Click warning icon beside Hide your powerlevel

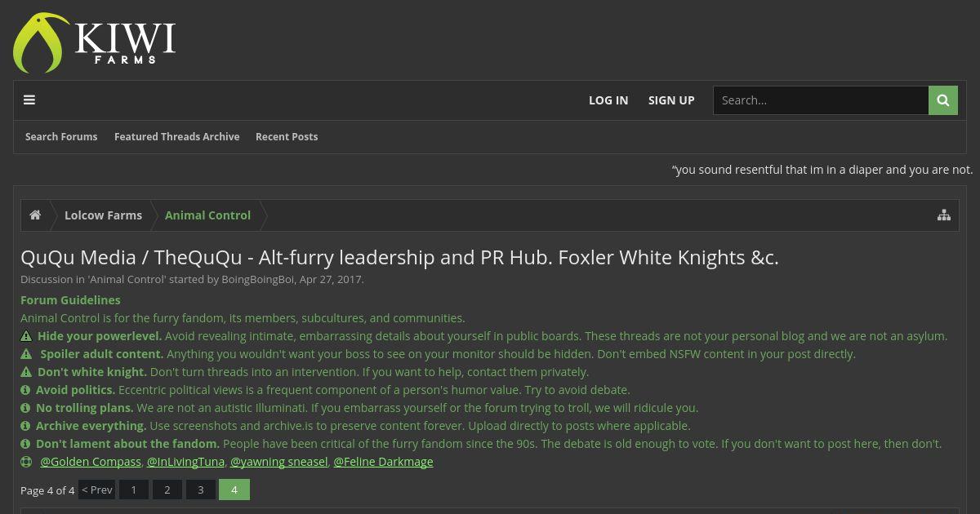point(26,336)
